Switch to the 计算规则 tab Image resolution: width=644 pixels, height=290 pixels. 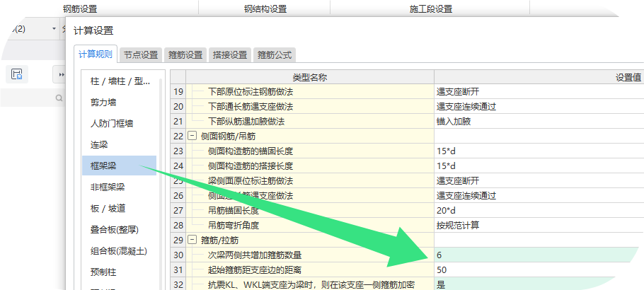[x=96, y=54]
